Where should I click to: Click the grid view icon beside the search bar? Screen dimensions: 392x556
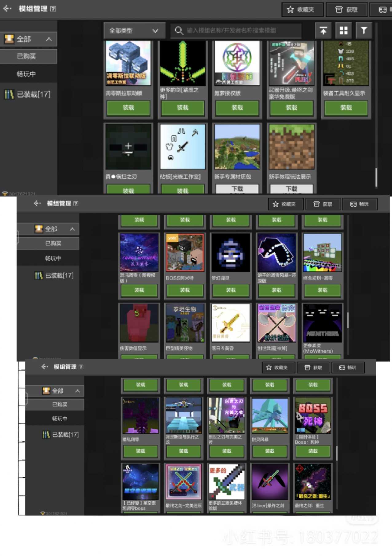[x=343, y=30]
